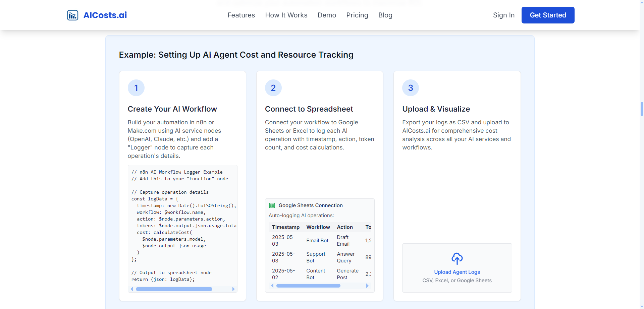Click the Timestamp column header
Viewport: 644px width, 309px height.
click(x=286, y=227)
